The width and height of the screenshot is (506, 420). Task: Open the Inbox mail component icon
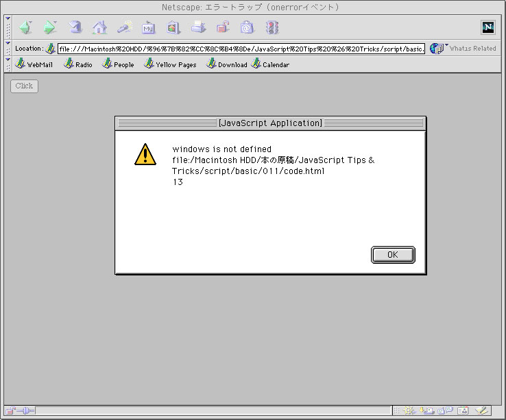pos(427,410)
